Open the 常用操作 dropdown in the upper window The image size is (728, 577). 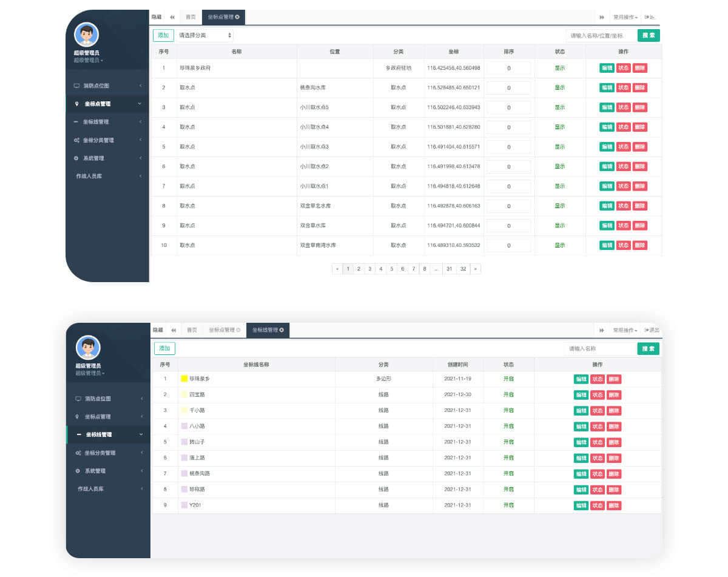click(x=625, y=18)
